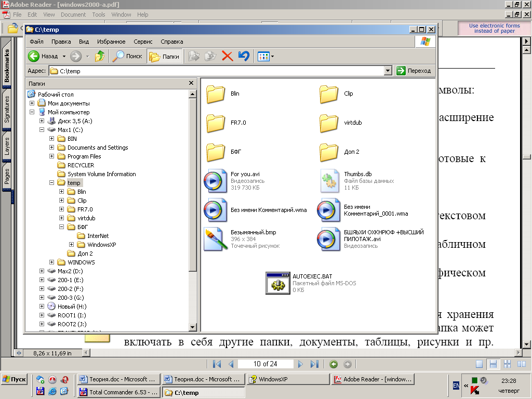Viewport: 532px width, 399px height.
Task: Expand Max2 (D:) drive node
Action: [42, 271]
